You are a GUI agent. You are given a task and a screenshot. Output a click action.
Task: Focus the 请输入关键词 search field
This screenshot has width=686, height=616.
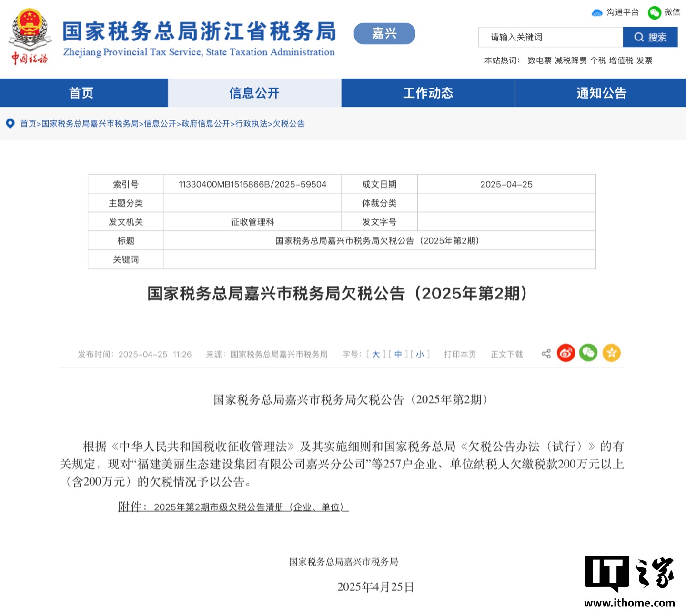[x=551, y=37]
